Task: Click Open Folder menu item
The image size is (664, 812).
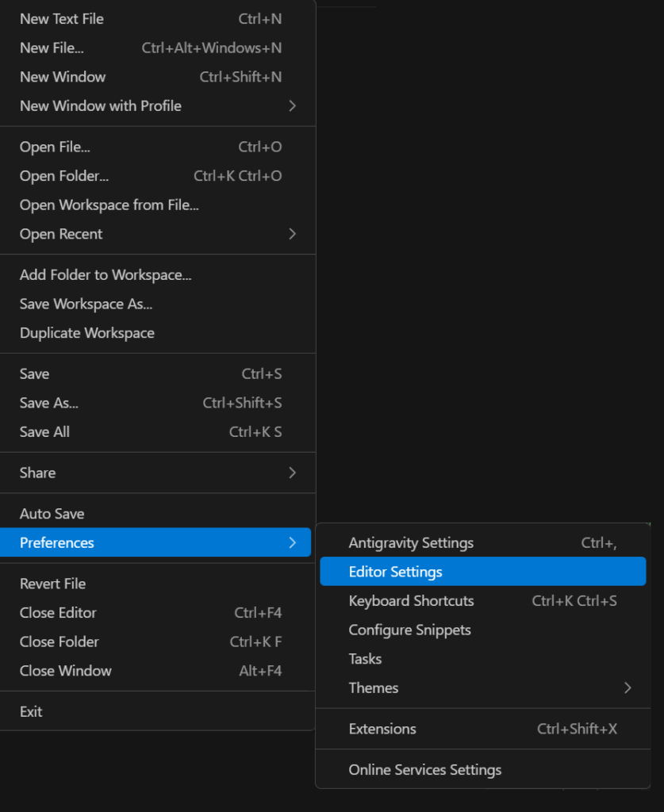Action: [64, 176]
